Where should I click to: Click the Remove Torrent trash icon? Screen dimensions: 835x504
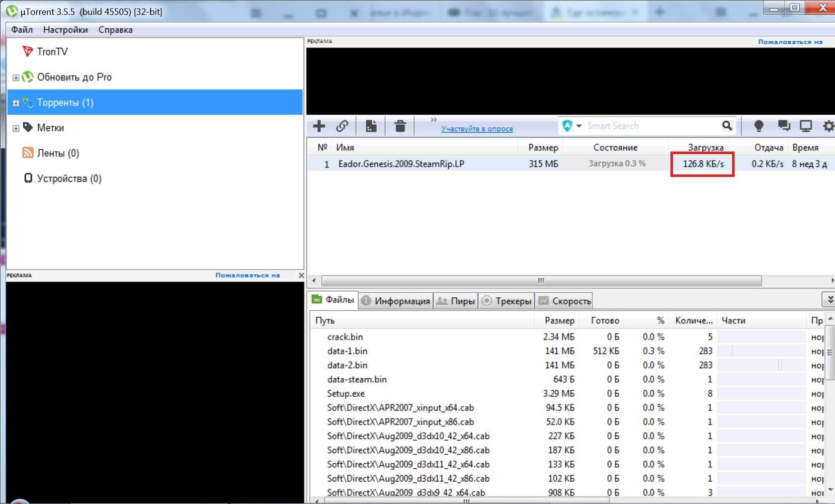coord(400,126)
